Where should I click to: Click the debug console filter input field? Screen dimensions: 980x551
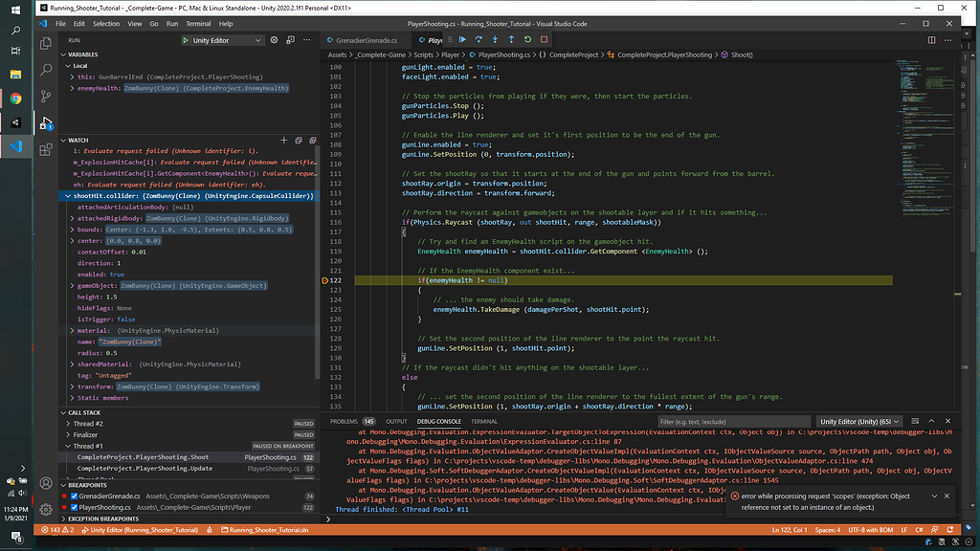point(733,421)
